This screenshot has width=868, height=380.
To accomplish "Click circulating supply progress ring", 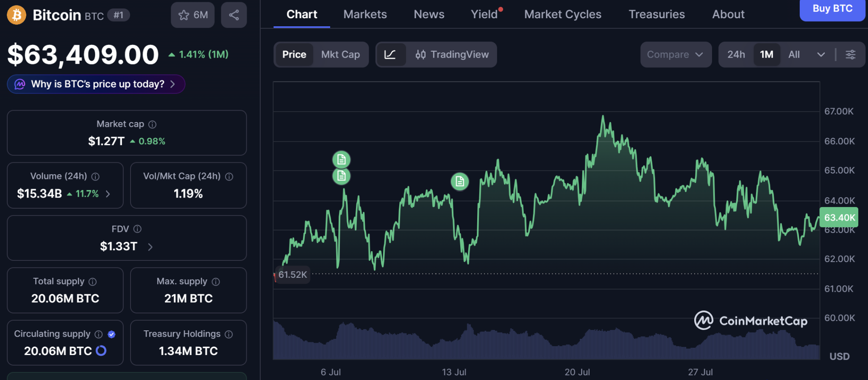I will [x=101, y=351].
